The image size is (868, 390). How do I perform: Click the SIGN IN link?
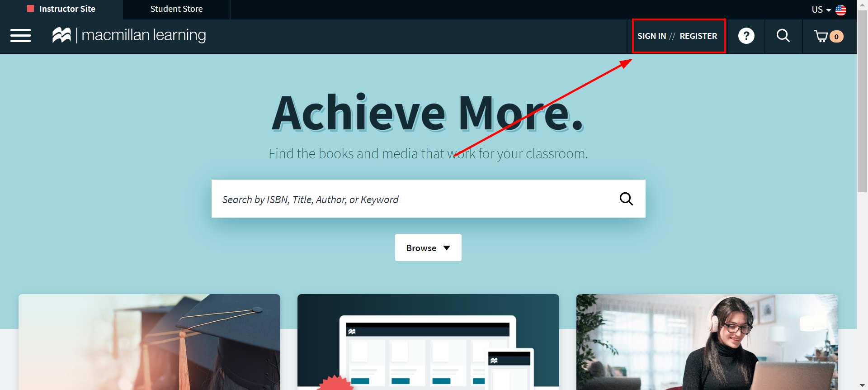pos(651,36)
